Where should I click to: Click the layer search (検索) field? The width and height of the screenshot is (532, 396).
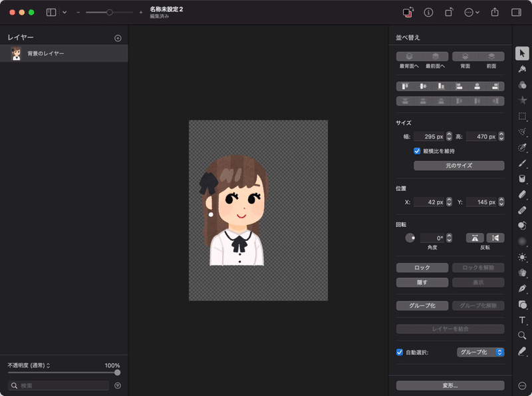59,385
